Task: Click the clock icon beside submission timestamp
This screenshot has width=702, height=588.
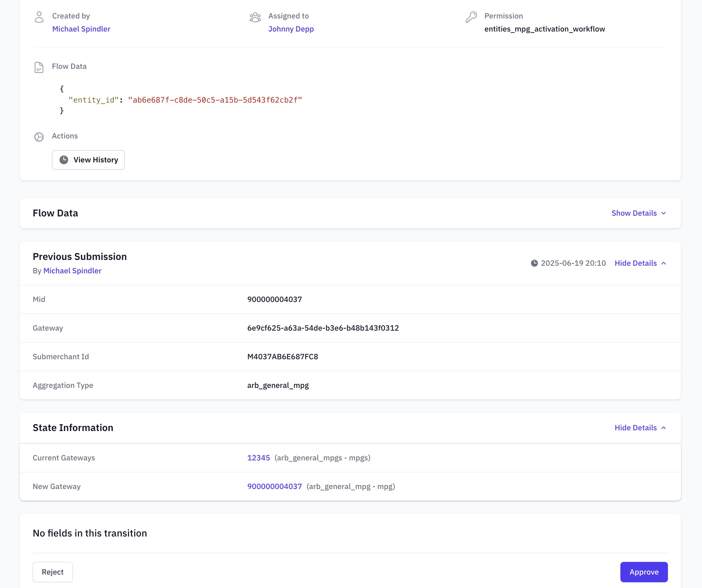Action: (x=534, y=263)
